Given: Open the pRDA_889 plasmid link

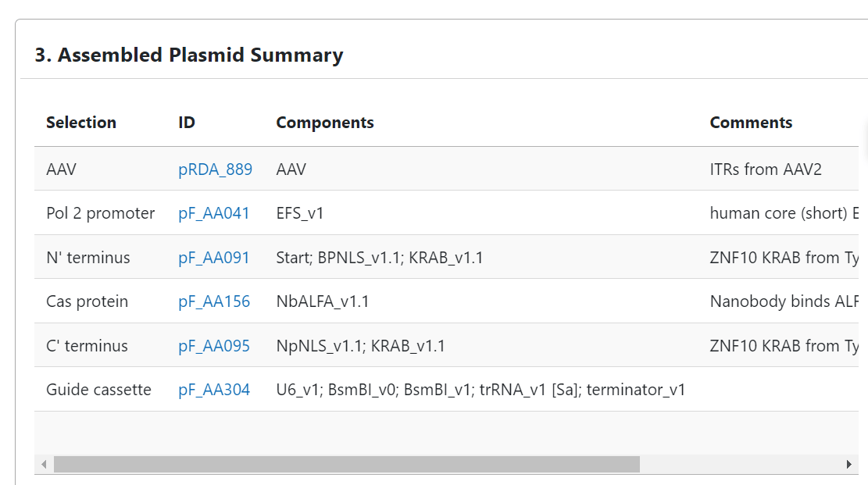Looking at the screenshot, I should [x=215, y=169].
